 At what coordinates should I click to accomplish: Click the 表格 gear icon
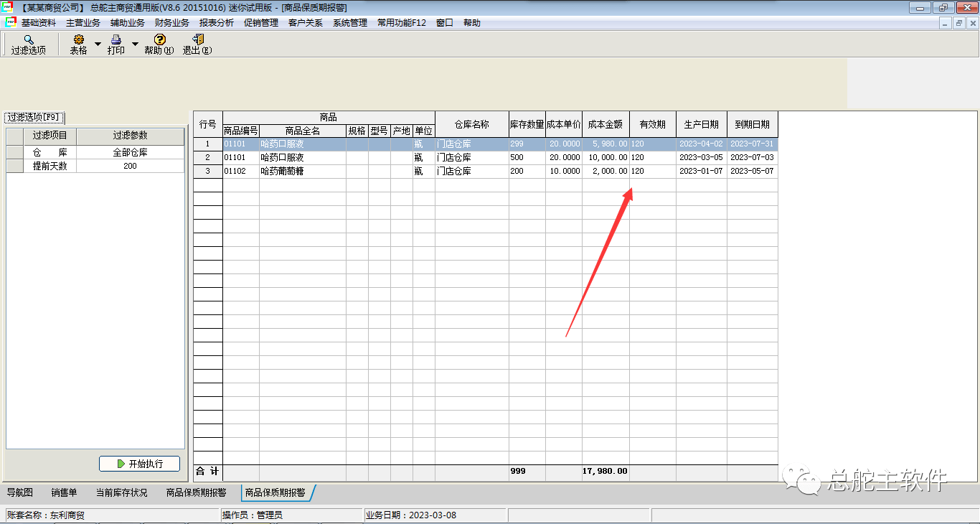coord(78,39)
